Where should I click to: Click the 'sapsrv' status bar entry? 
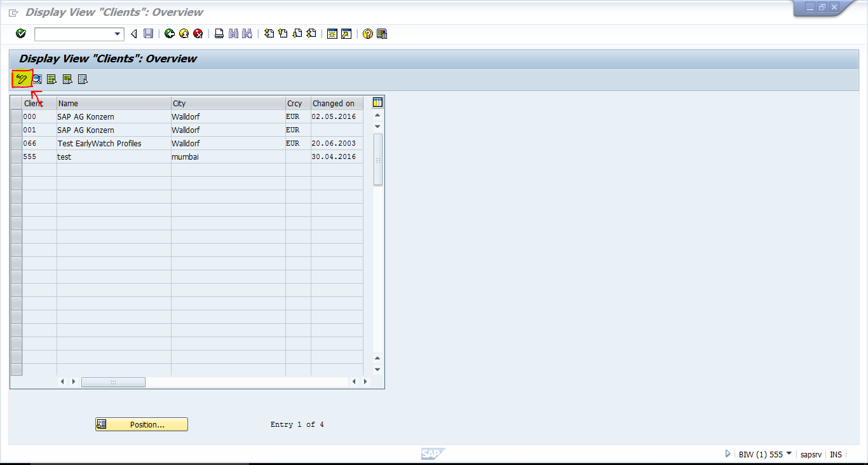pyautogui.click(x=811, y=454)
